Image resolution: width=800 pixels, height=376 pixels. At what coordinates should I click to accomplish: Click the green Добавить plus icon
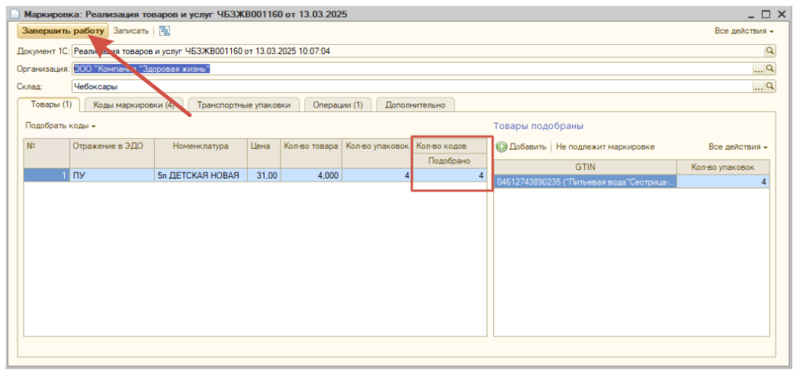tap(502, 147)
